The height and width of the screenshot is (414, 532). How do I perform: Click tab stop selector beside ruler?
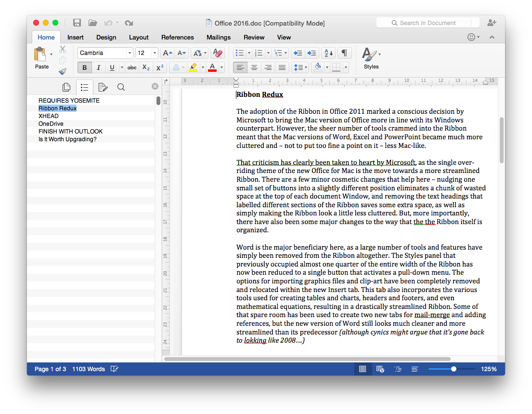166,81
